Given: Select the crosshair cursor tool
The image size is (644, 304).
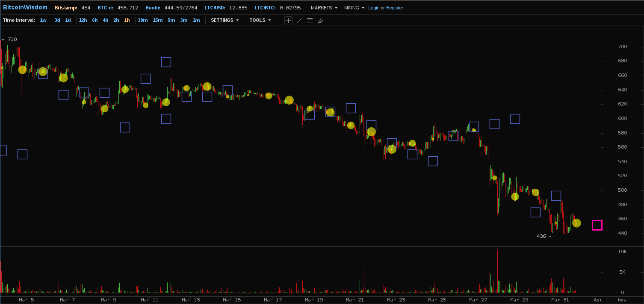Looking at the screenshot, I should [x=288, y=20].
